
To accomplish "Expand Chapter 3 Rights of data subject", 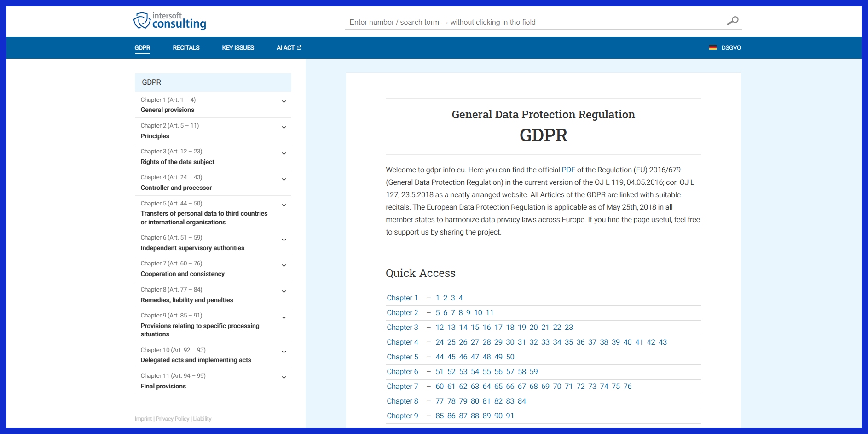I will [284, 154].
